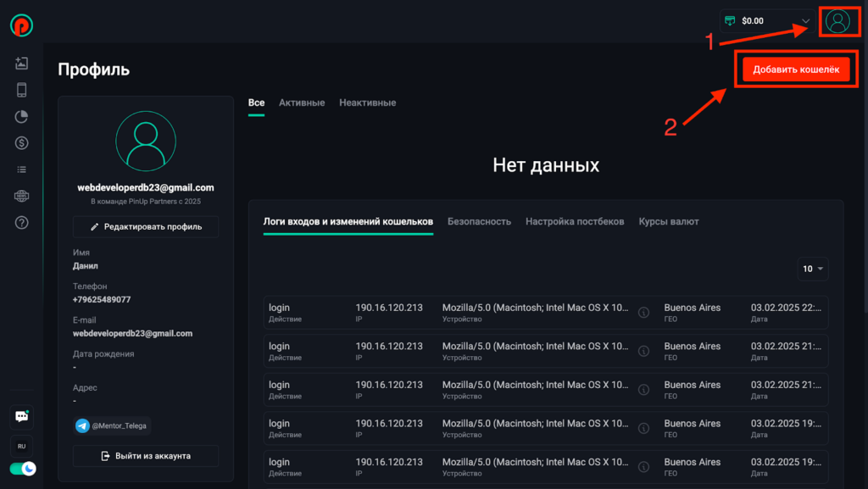Open the mobile apps phone icon in sidebar
Image resolution: width=868 pixels, height=489 pixels.
click(21, 90)
